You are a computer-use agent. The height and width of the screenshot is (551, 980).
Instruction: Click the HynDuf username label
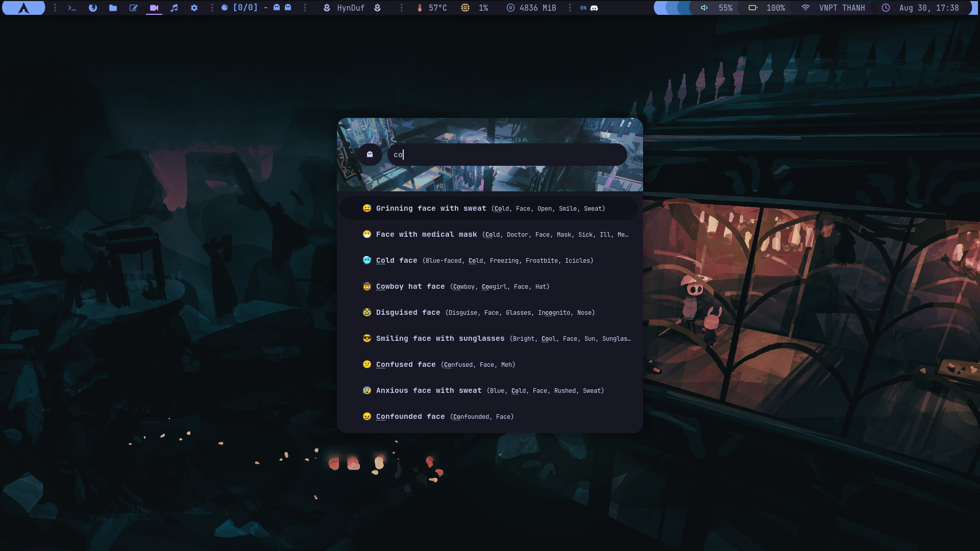click(351, 8)
